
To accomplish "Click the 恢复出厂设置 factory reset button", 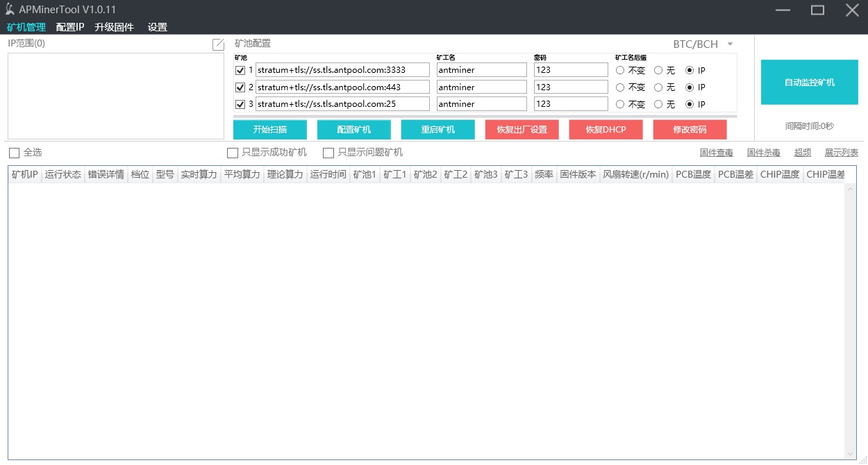I will point(522,130).
